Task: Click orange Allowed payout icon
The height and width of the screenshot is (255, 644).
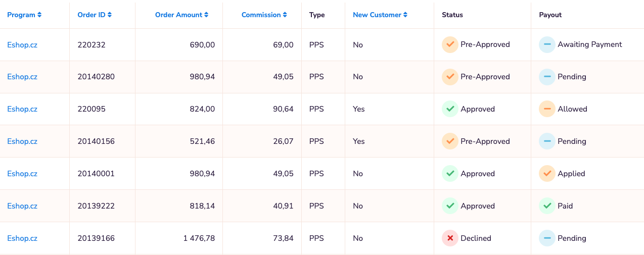Action: tap(547, 109)
